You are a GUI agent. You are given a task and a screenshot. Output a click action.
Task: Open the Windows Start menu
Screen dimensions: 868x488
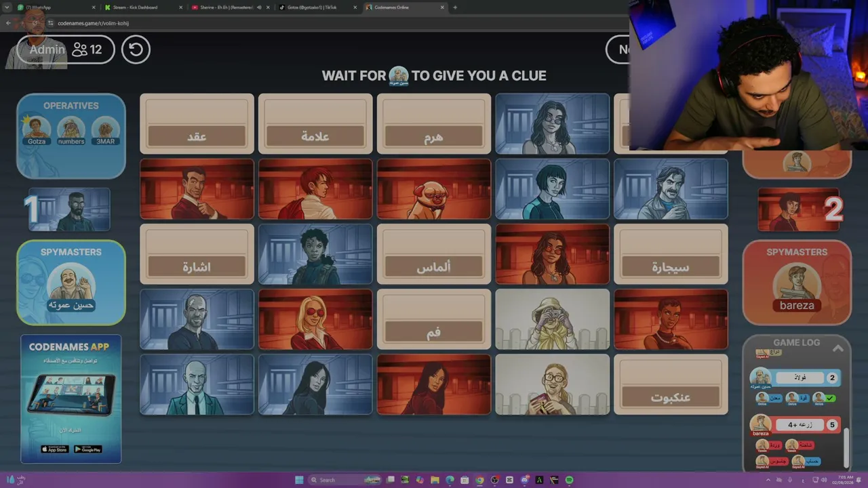coord(299,480)
